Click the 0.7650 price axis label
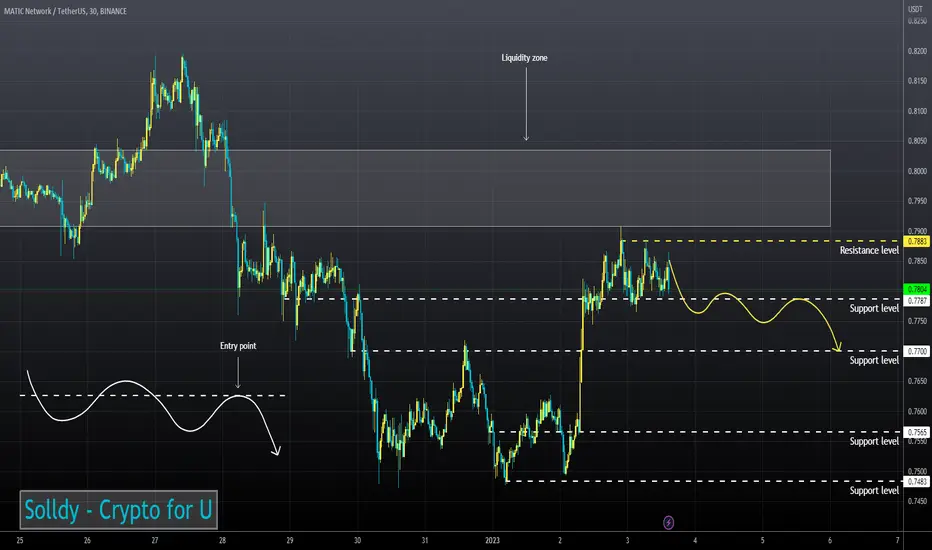The width and height of the screenshot is (932, 550). (917, 381)
